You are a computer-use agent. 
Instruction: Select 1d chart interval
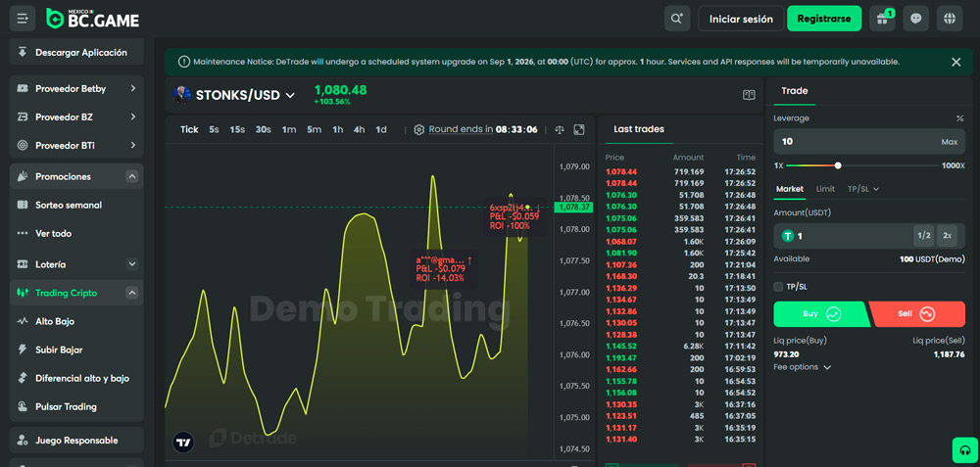pyautogui.click(x=380, y=130)
